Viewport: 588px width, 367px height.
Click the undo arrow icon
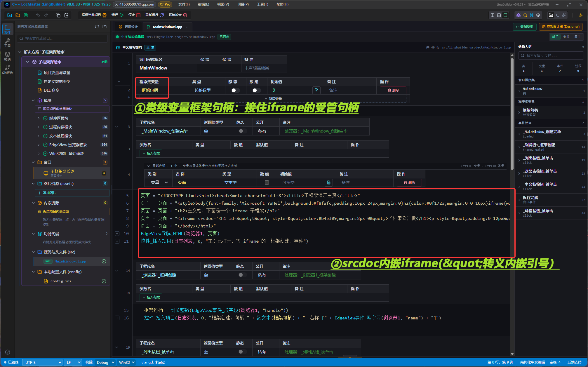pyautogui.click(x=38, y=15)
